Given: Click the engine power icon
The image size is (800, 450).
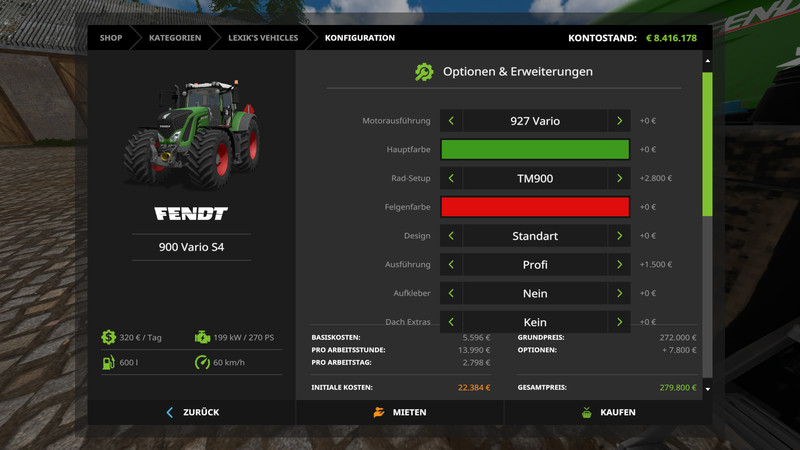Looking at the screenshot, I should [203, 338].
